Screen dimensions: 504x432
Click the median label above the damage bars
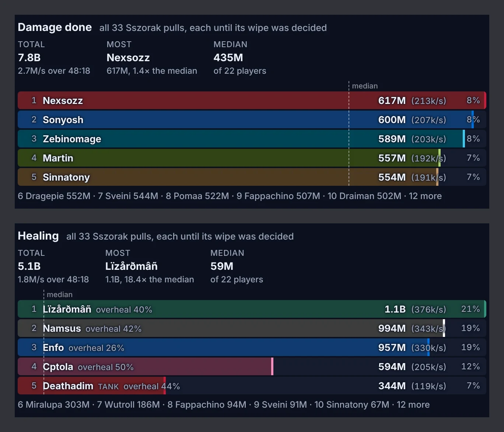[365, 86]
